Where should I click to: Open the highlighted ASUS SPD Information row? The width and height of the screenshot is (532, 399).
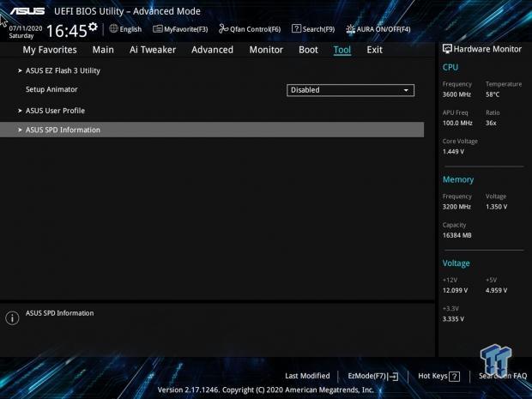212,130
